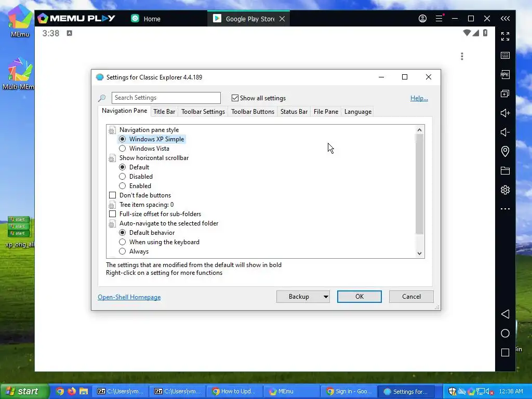
Task: Open MEmu desktop shortcut icon
Action: pos(20,21)
